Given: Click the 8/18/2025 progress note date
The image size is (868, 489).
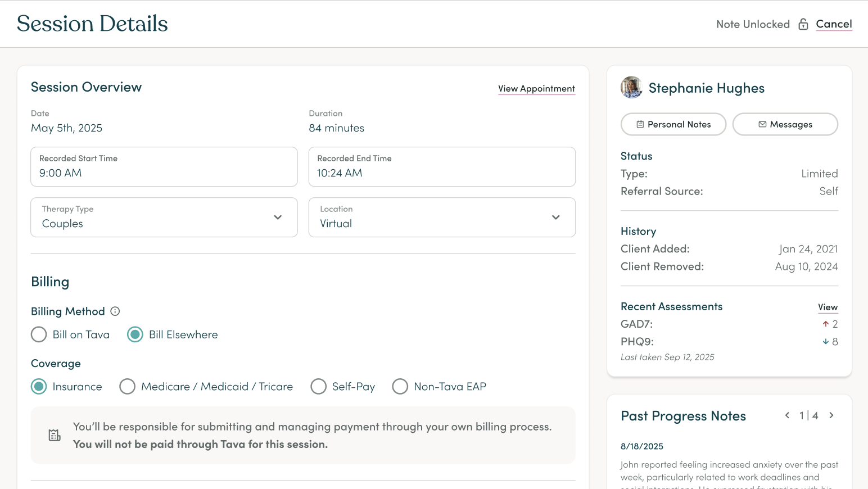Looking at the screenshot, I should pos(642,446).
